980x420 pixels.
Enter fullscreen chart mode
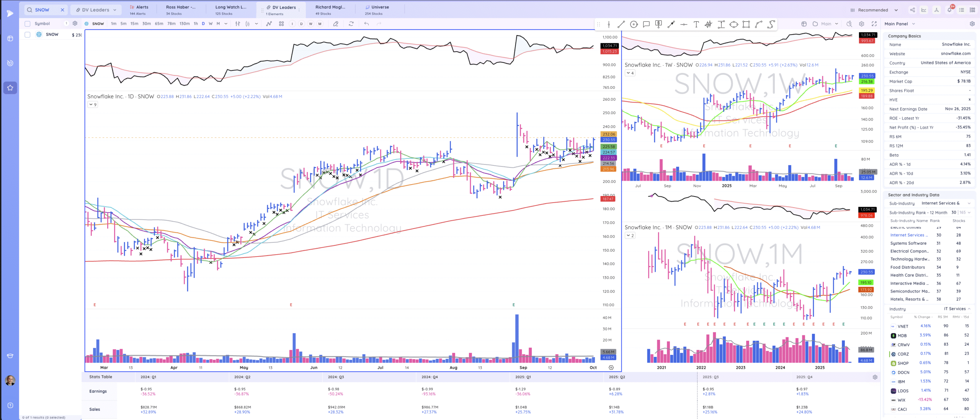[874, 24]
